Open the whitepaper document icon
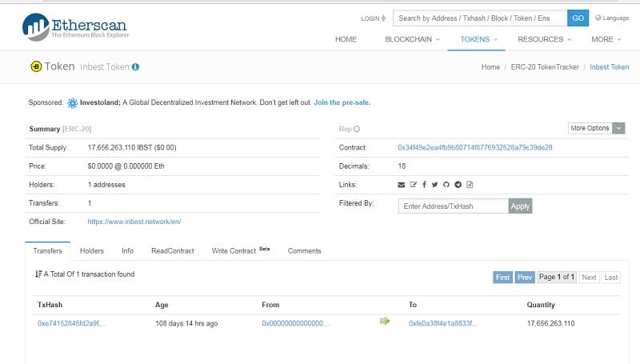 tap(470, 185)
